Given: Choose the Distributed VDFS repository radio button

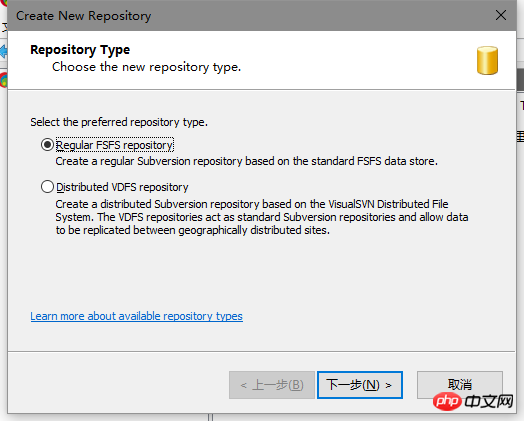Looking at the screenshot, I should 47,186.
